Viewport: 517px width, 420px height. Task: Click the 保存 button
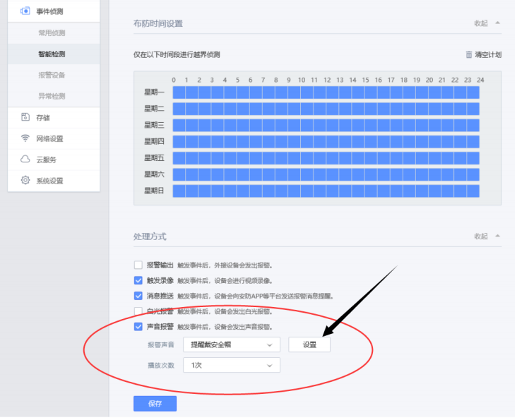coord(155,405)
